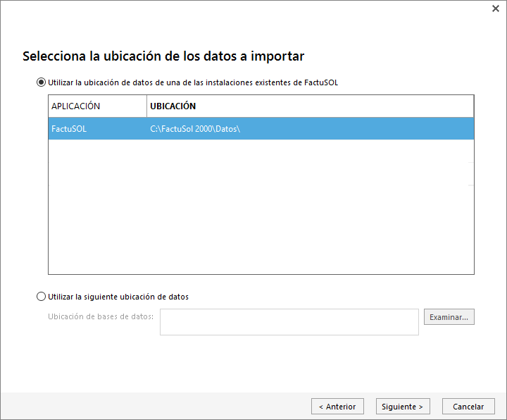Click the 'Utilizar la siguiente ubicación de datos' label
507x420 pixels.
[118, 297]
